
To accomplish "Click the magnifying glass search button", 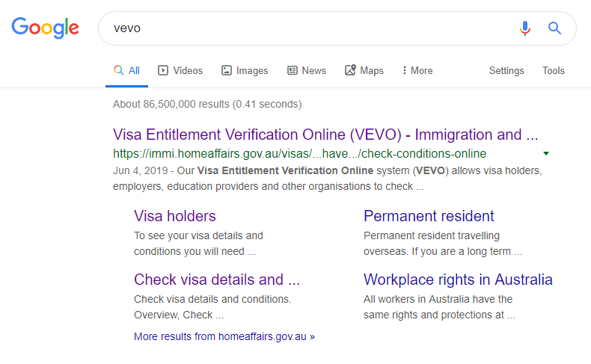I will pos(554,28).
